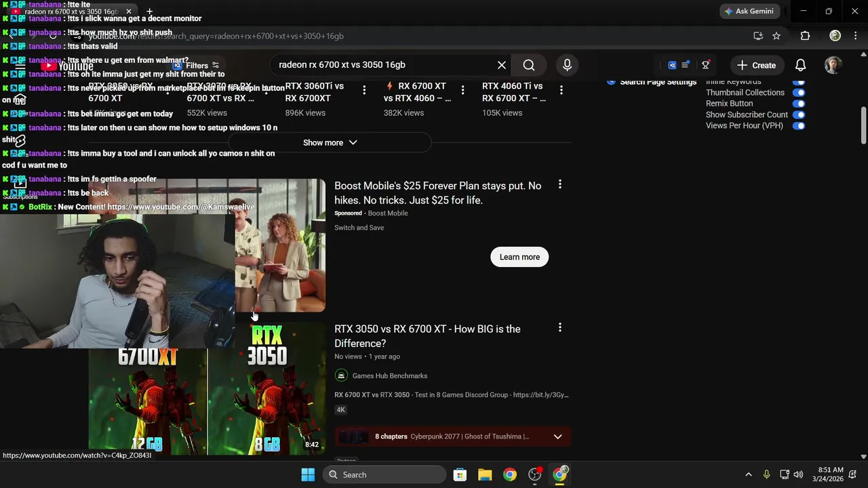Viewport: 868px width, 488px height.
Task: Click the Windows taskbar Search box
Action: coord(384,474)
